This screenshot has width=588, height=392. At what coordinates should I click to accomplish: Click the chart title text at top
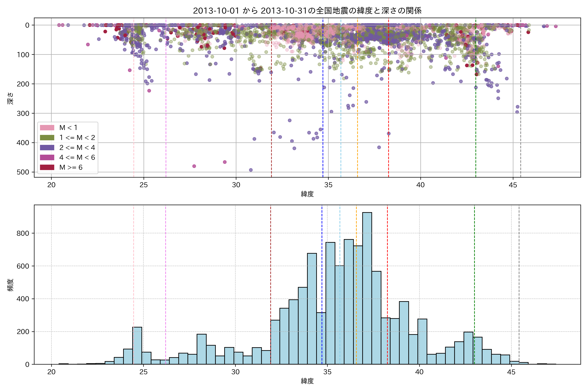(307, 10)
